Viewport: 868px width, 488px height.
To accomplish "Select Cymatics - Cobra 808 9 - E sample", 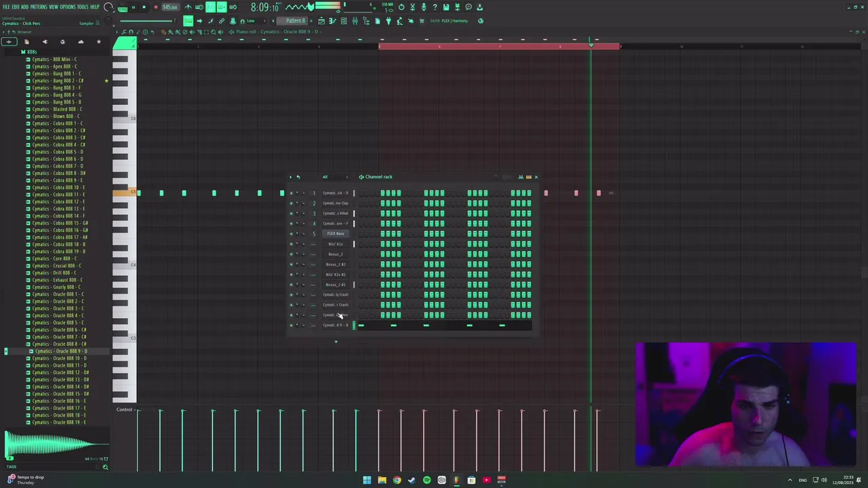I will (58, 180).
